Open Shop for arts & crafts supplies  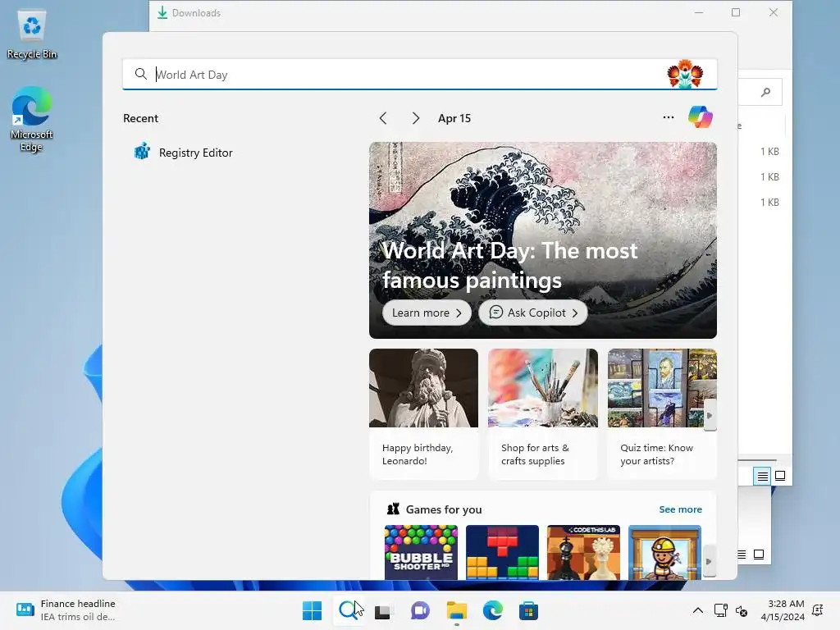[543, 413]
